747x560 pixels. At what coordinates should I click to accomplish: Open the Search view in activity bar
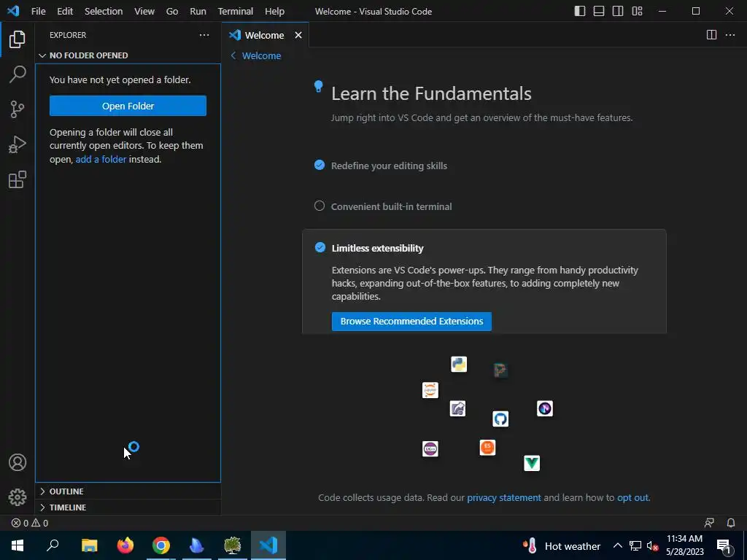coord(18,74)
